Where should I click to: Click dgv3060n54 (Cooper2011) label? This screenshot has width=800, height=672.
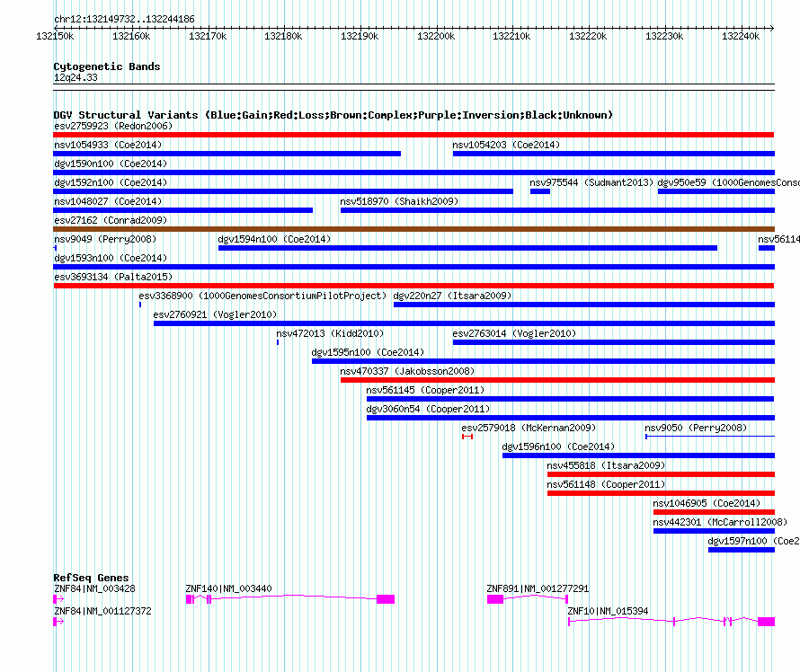[x=428, y=409]
